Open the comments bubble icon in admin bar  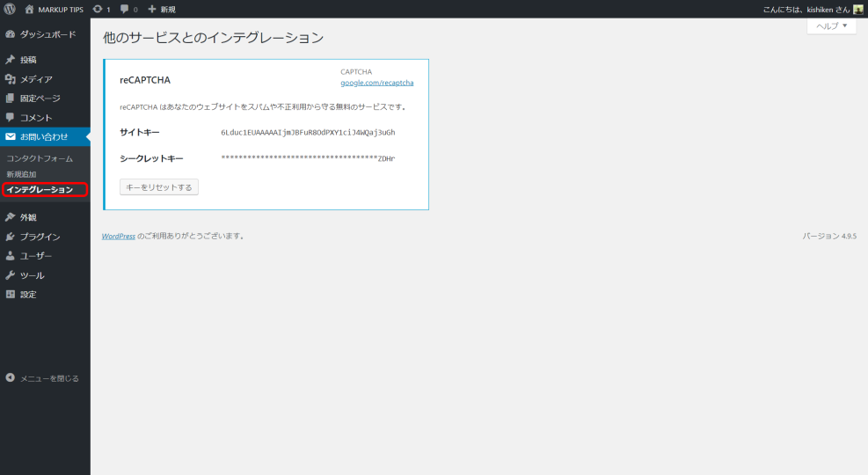[124, 9]
